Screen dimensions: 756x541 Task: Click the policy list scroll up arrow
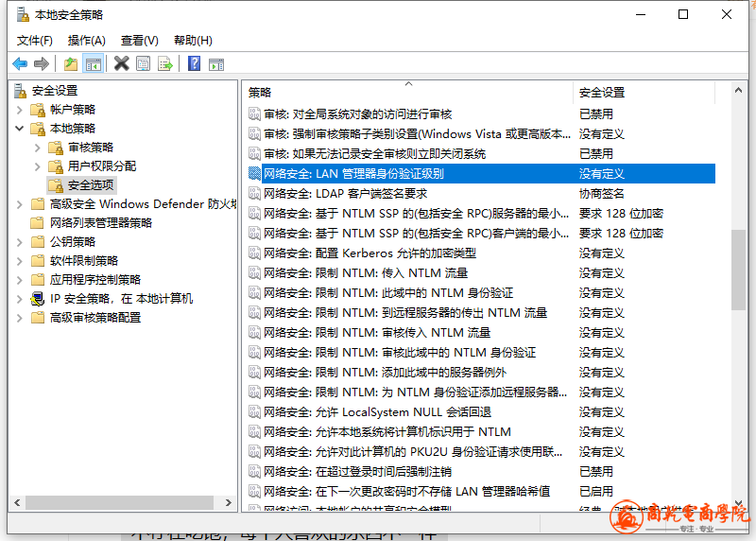[738, 90]
